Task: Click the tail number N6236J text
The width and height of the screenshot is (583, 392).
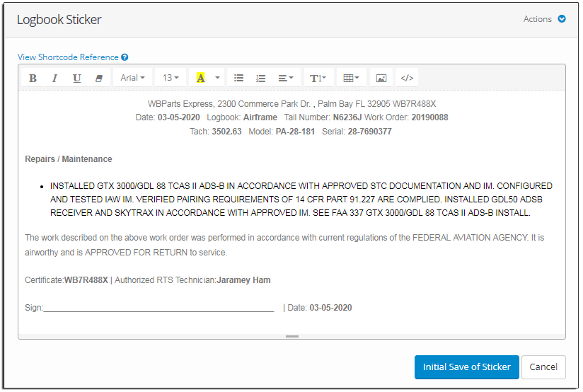Action: pos(347,117)
